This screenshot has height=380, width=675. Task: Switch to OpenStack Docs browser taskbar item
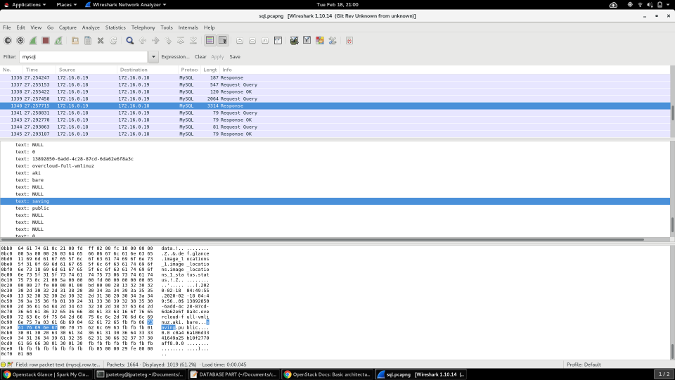[327, 374]
